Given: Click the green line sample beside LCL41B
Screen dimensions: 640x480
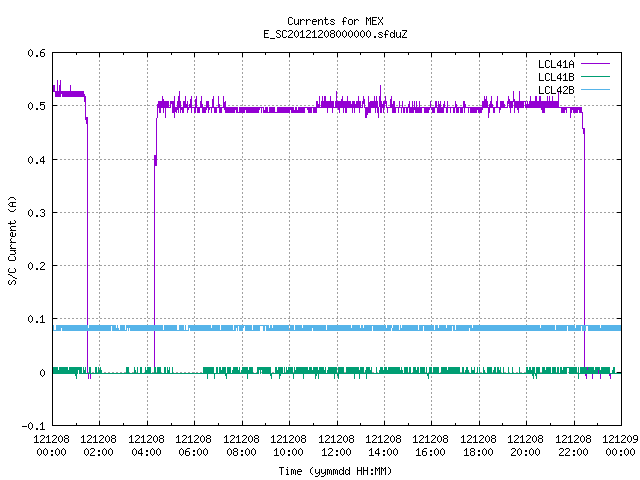Looking at the screenshot, I should (595, 76).
